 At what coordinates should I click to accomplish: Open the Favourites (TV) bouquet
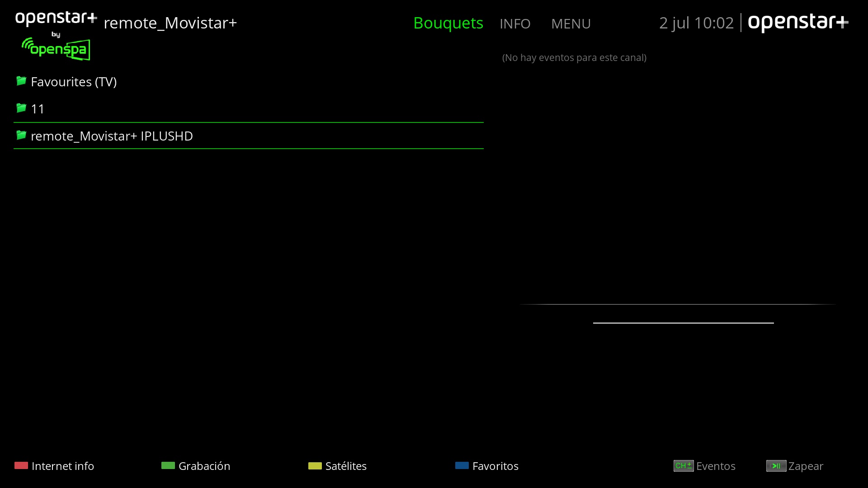click(x=74, y=82)
